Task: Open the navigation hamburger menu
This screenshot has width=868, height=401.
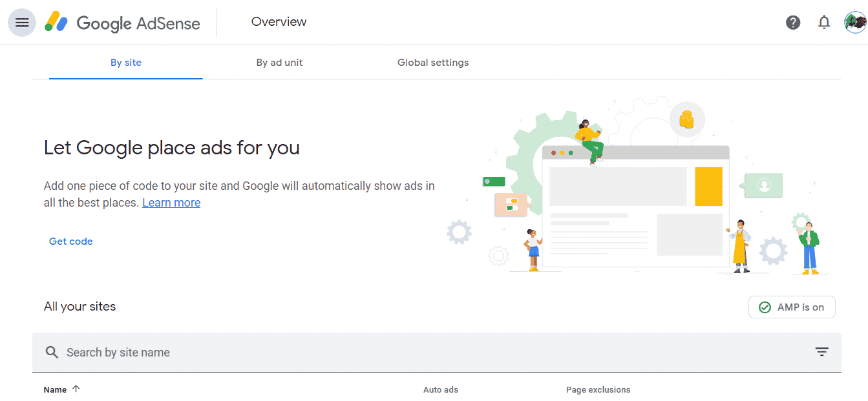Action: 21,22
